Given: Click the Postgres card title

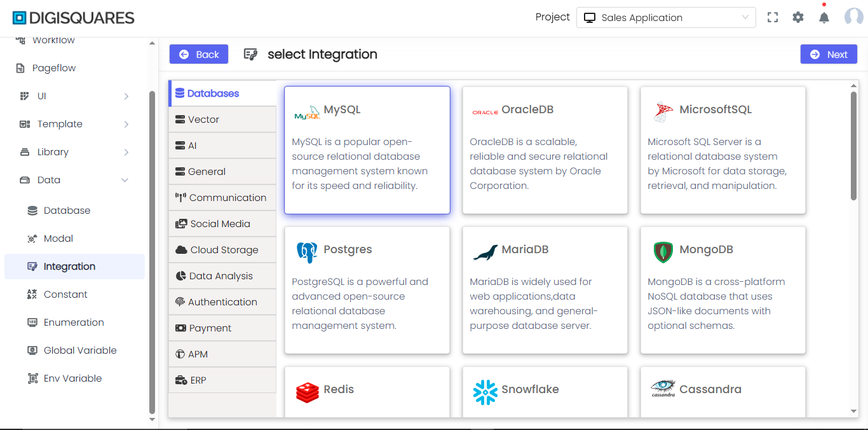Looking at the screenshot, I should point(348,249).
